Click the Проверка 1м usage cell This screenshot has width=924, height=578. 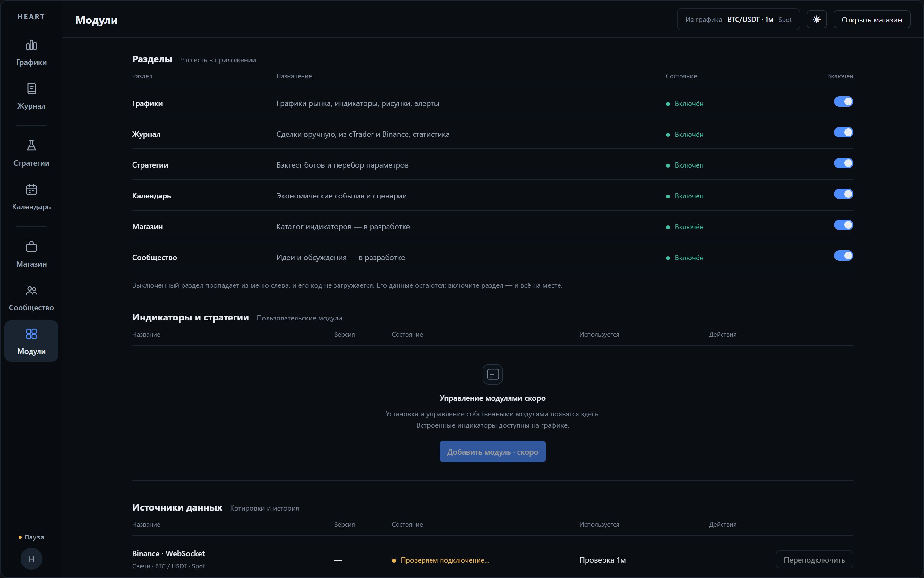tap(602, 560)
